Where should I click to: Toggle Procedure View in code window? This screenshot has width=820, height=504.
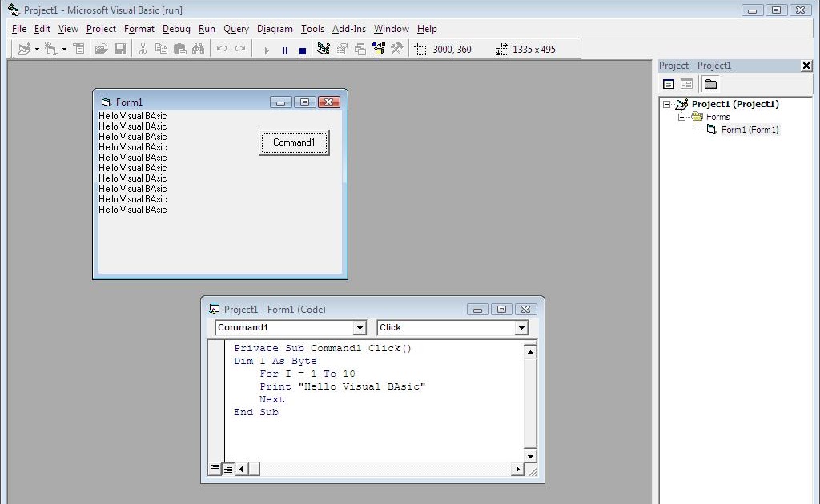tap(215, 469)
